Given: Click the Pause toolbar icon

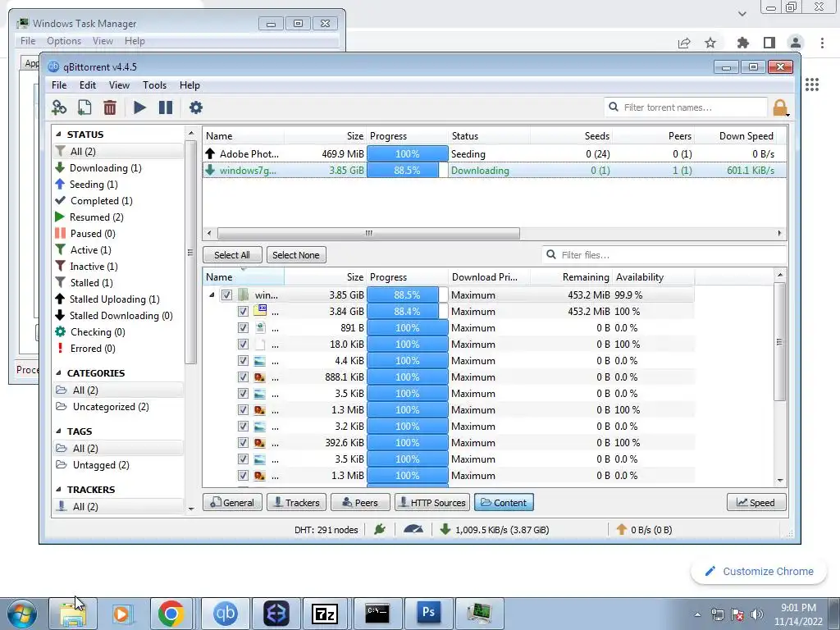Looking at the screenshot, I should click(x=166, y=107).
